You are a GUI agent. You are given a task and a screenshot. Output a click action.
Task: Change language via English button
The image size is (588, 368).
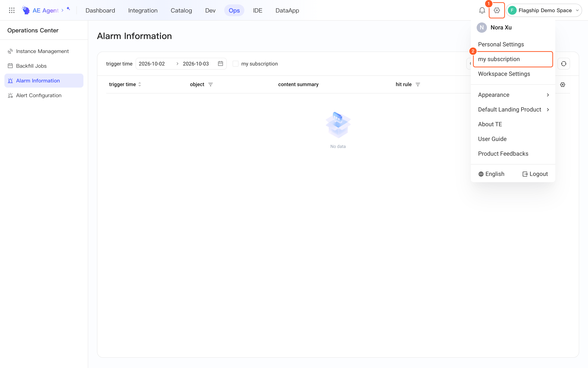click(491, 174)
